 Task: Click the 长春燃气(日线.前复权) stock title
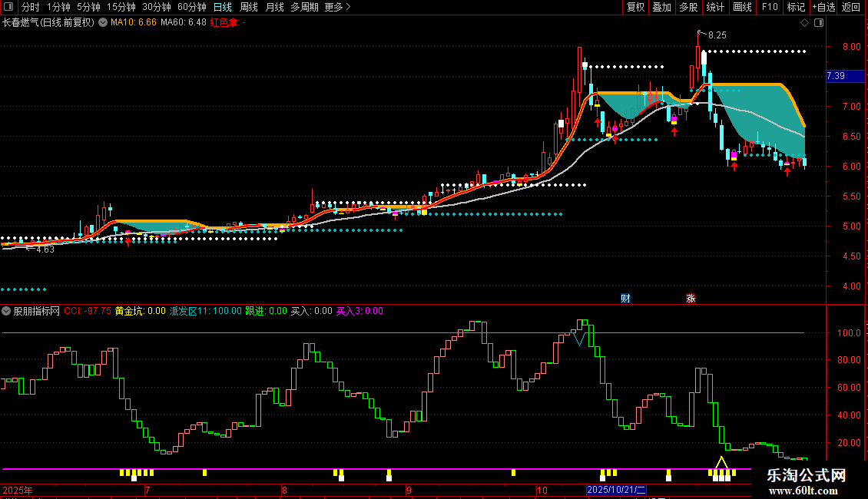(x=48, y=22)
